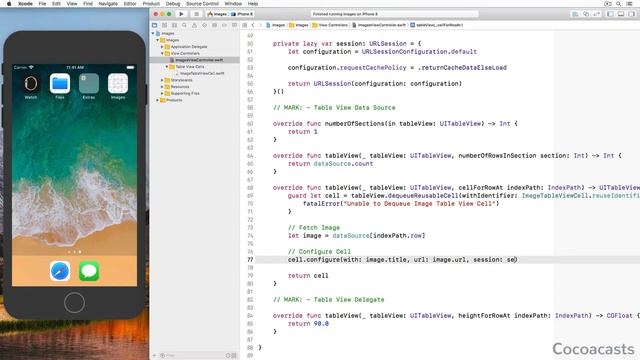Collapse the Images group folder
Image resolution: width=640 pixels, height=360 pixels.
(x=158, y=40)
